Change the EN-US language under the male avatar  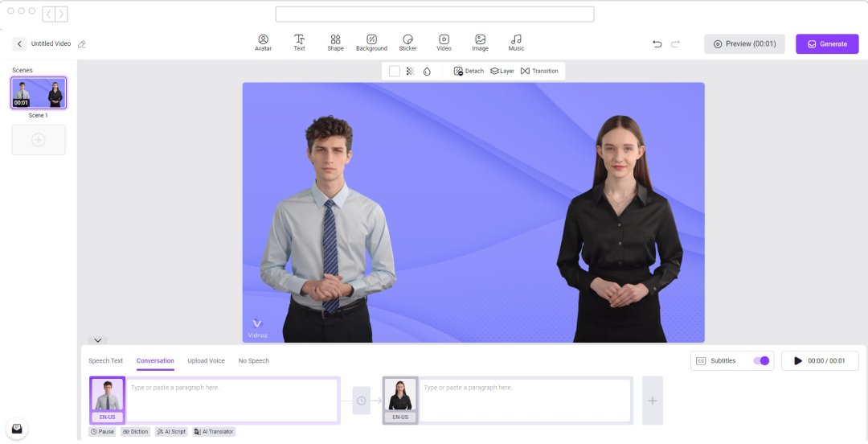108,417
